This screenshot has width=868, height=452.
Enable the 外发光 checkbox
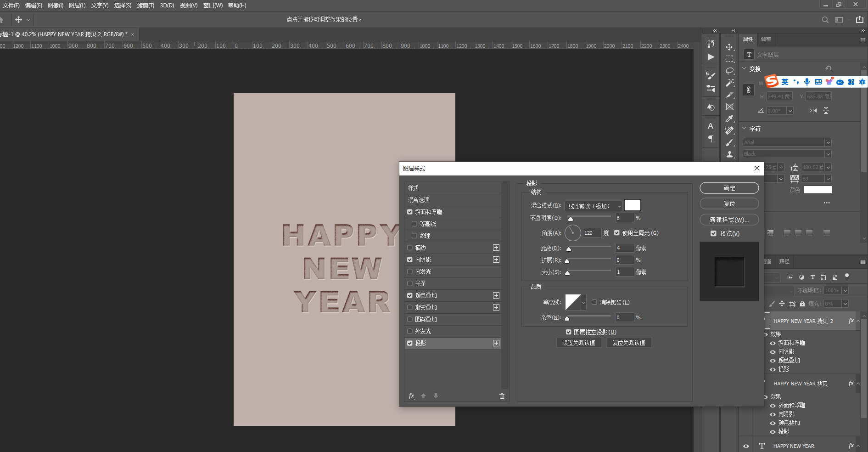(410, 331)
